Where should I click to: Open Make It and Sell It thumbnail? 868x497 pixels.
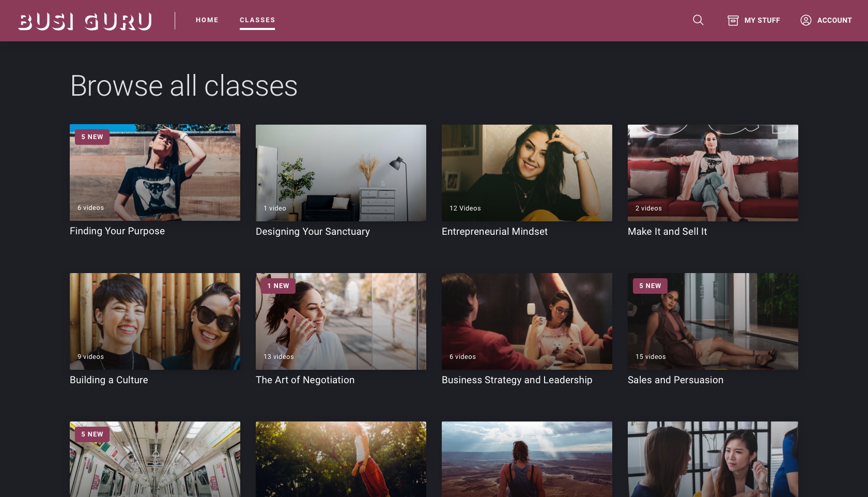click(x=713, y=173)
